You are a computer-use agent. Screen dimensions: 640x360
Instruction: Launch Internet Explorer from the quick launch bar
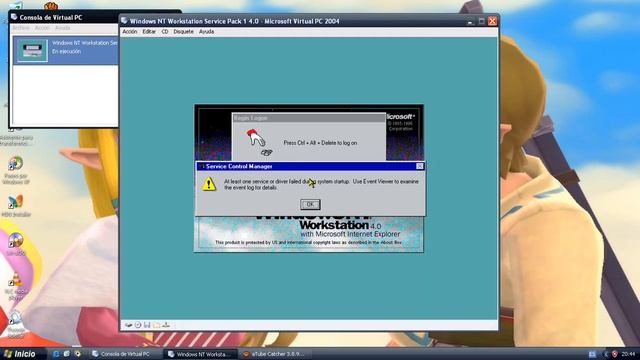(56, 354)
